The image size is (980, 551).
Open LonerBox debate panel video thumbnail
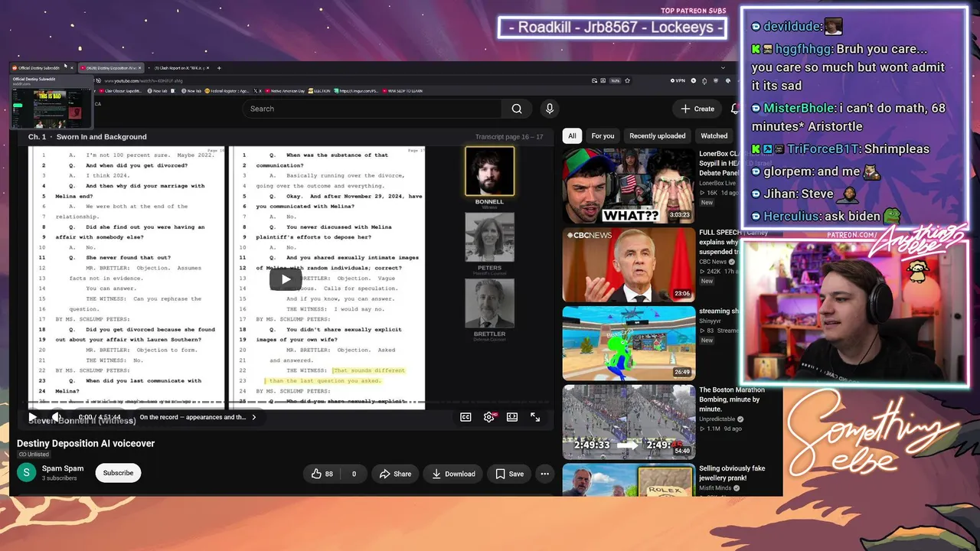pyautogui.click(x=629, y=186)
